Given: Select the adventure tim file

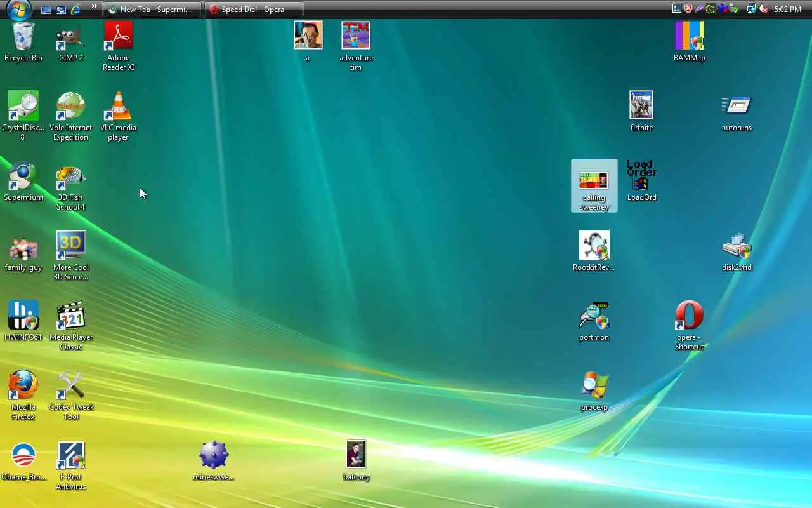Looking at the screenshot, I should pos(356,46).
